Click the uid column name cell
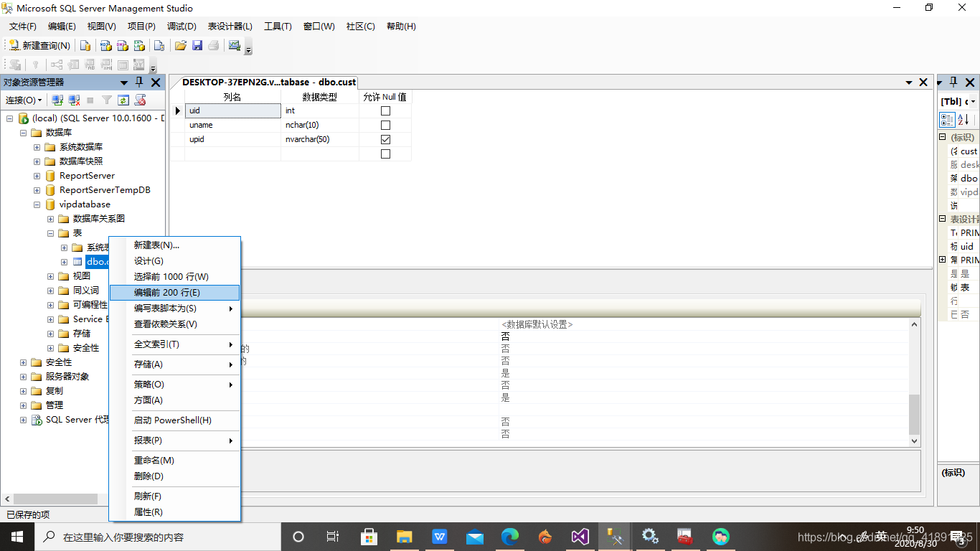This screenshot has width=980, height=551. point(233,110)
